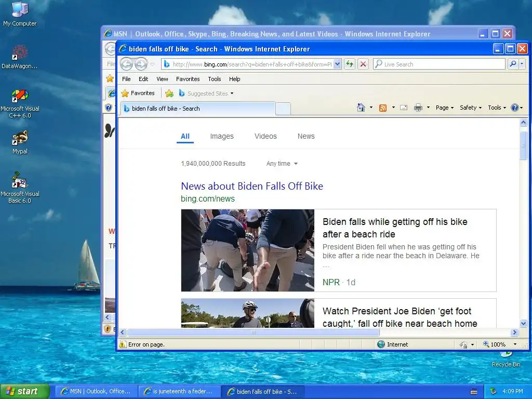Click the vertical scrollbar up arrow
This screenshot has height=399, width=532.
(x=524, y=123)
